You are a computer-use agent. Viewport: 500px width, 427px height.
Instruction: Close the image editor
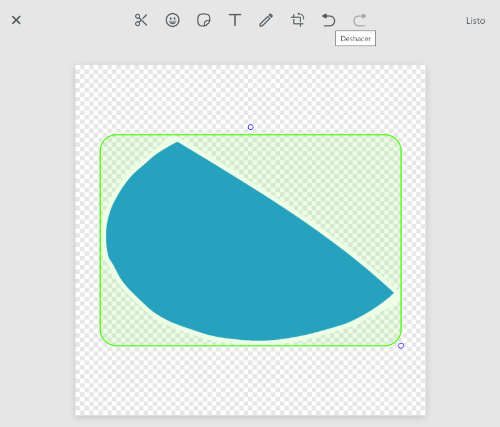[16, 20]
